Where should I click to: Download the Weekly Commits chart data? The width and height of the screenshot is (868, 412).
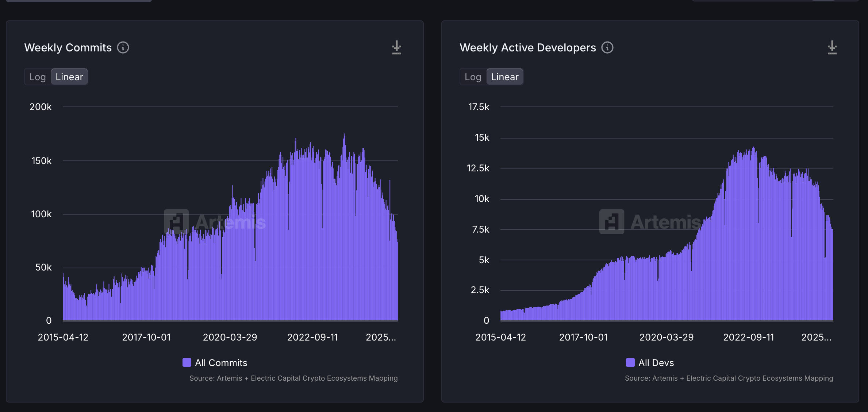pos(397,48)
